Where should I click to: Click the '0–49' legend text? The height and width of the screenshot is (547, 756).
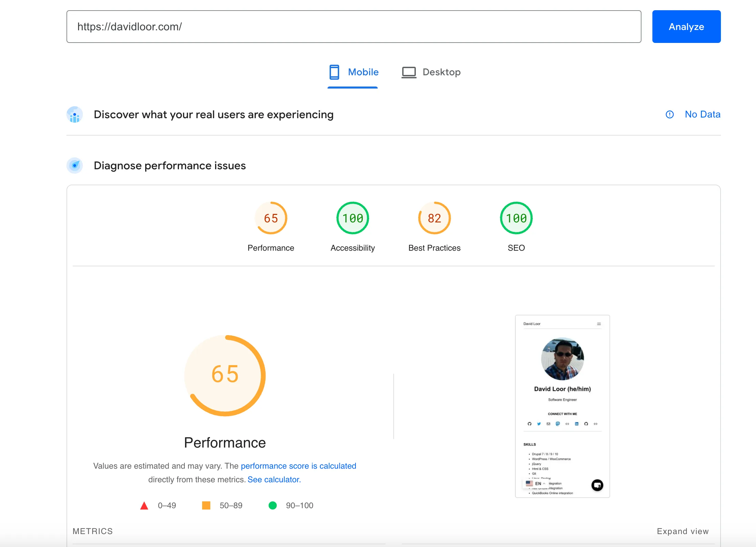click(x=167, y=505)
